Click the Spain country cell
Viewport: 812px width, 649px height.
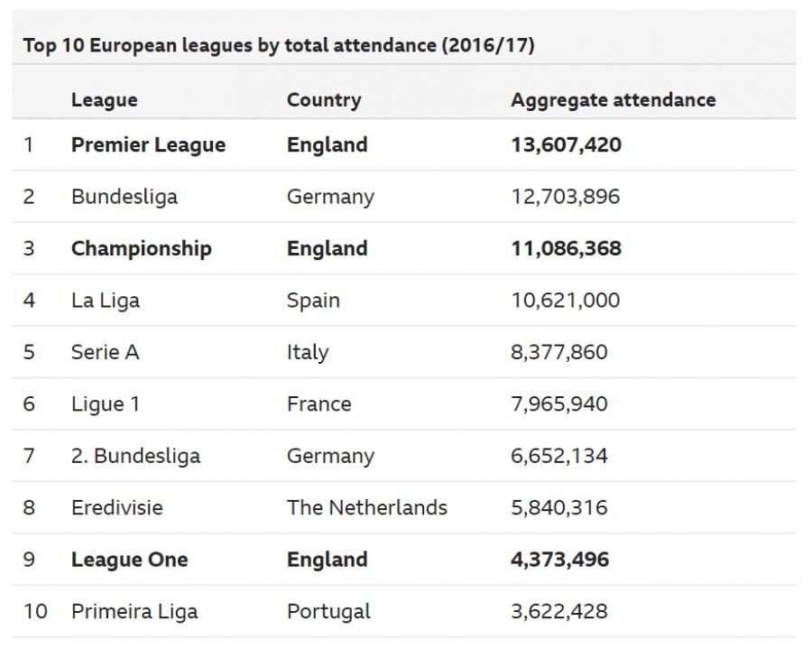click(313, 301)
